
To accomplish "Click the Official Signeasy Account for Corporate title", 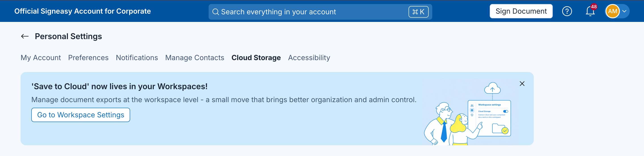I will (83, 11).
